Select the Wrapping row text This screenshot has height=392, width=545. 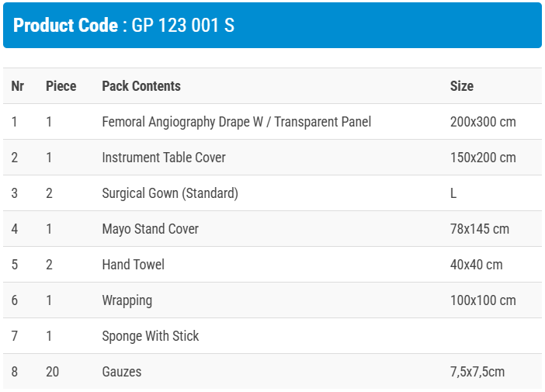(127, 300)
